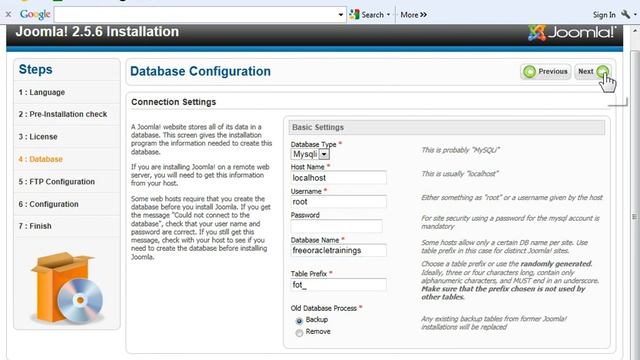Click the Basic Settings header bar

tap(447, 127)
